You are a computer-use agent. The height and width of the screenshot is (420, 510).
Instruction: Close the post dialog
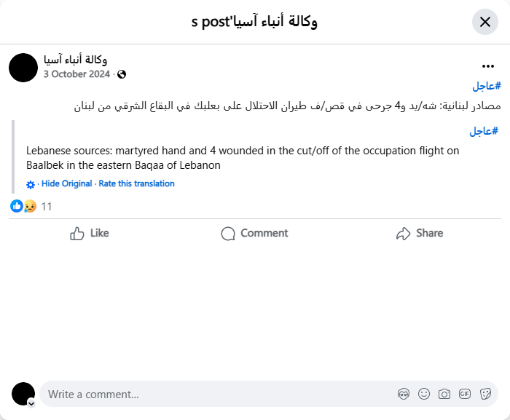coord(485,22)
